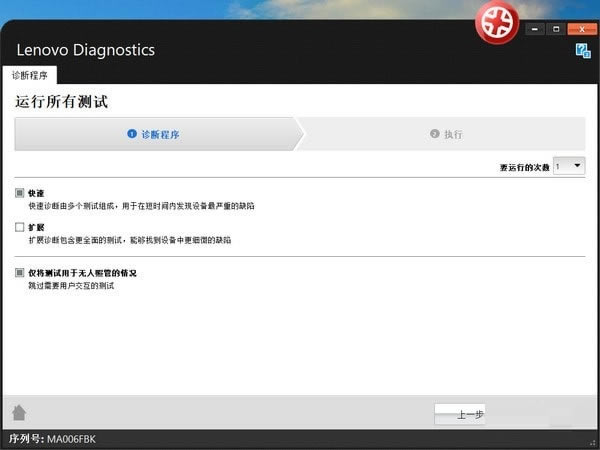The width and height of the screenshot is (600, 450).
Task: Open the help icon in the header
Action: 583,51
